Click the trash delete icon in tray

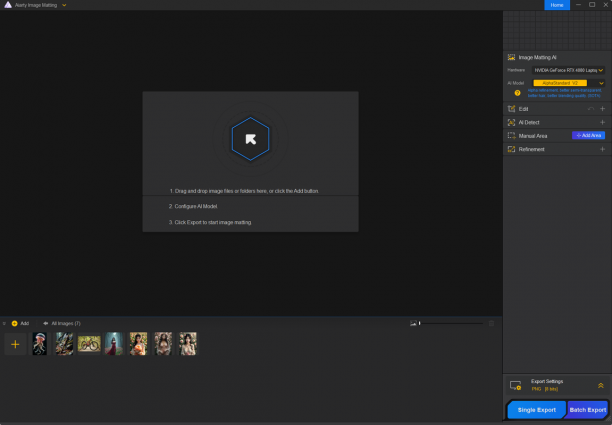click(491, 324)
